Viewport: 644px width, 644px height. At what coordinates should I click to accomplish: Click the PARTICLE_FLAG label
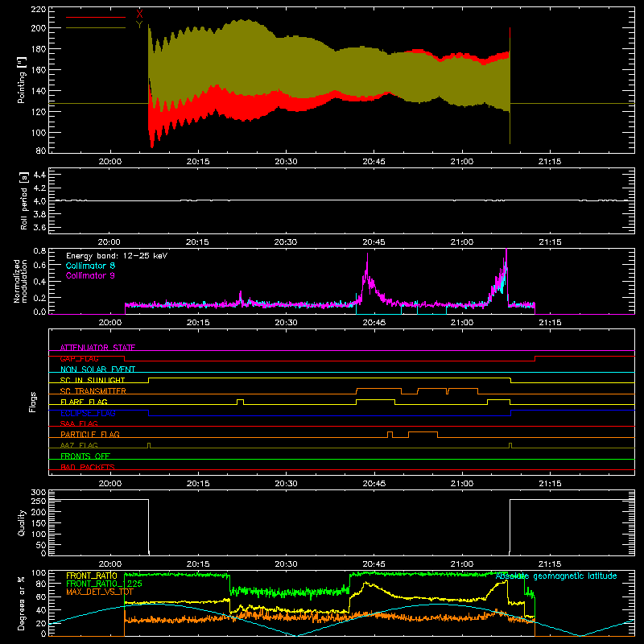90,434
